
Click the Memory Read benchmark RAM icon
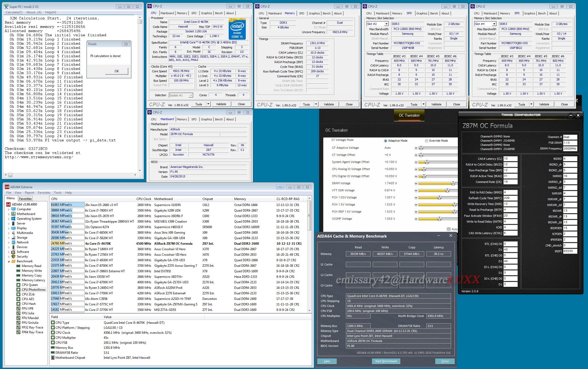pos(18,266)
